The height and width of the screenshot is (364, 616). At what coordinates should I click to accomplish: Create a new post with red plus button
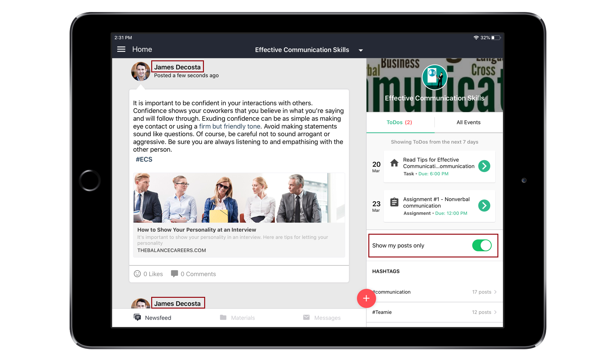pyautogui.click(x=366, y=298)
